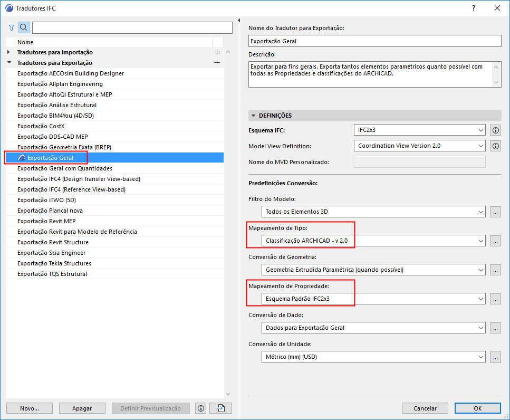Select Exportação Plancal nova
The width and height of the screenshot is (510, 420).
[114, 211]
